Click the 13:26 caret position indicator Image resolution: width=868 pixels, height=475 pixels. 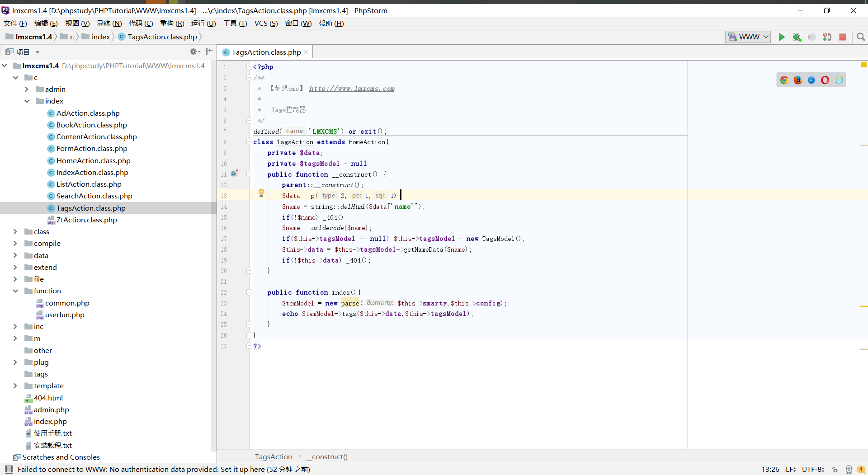pos(770,470)
